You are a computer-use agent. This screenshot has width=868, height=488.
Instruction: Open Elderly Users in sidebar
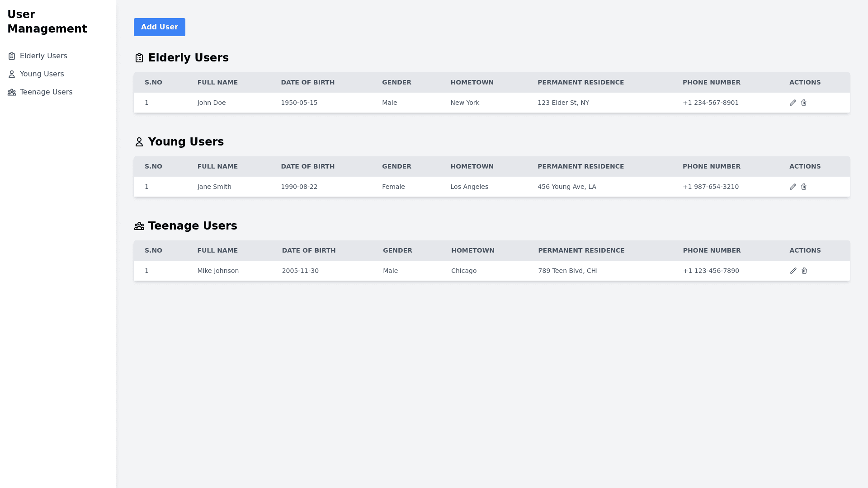tap(43, 56)
